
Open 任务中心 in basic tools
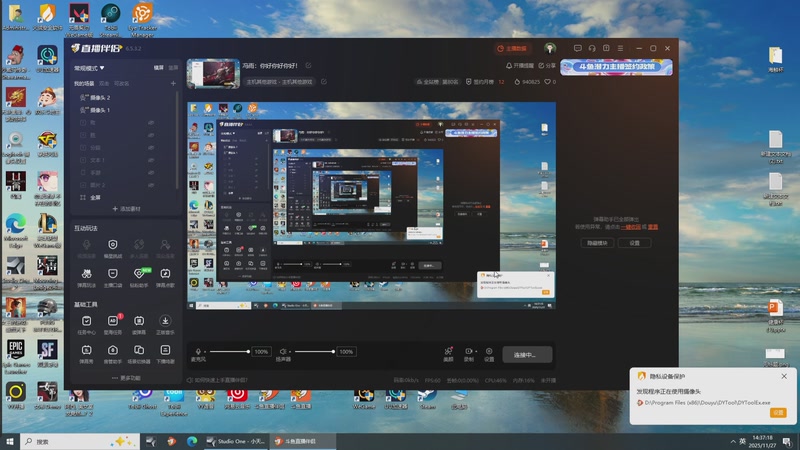(86, 321)
